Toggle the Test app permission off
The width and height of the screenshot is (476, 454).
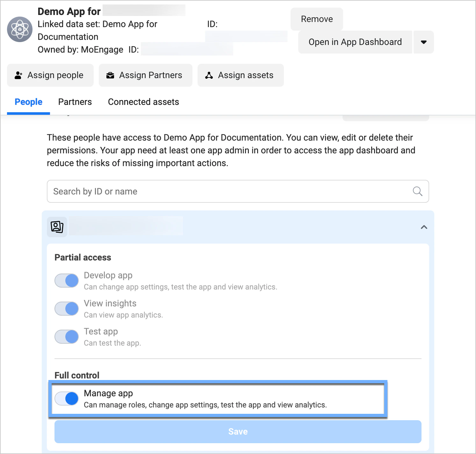(x=66, y=336)
